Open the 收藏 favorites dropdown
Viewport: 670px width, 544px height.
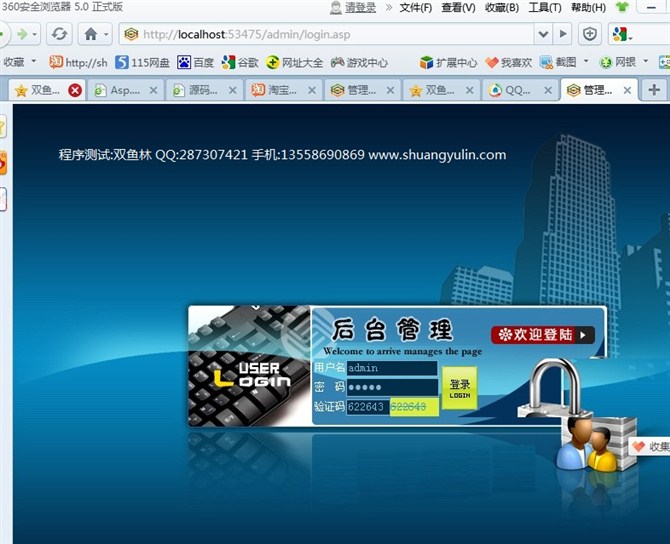point(19,62)
